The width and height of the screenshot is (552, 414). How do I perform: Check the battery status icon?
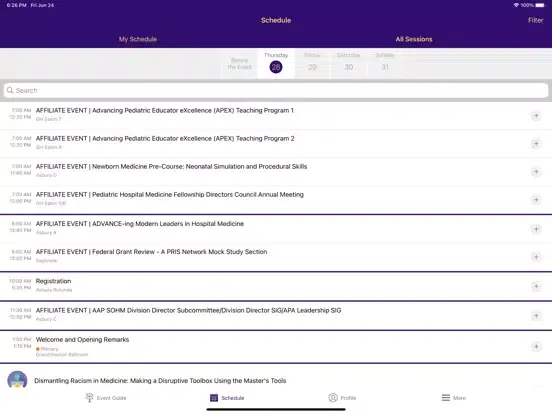(x=540, y=5)
